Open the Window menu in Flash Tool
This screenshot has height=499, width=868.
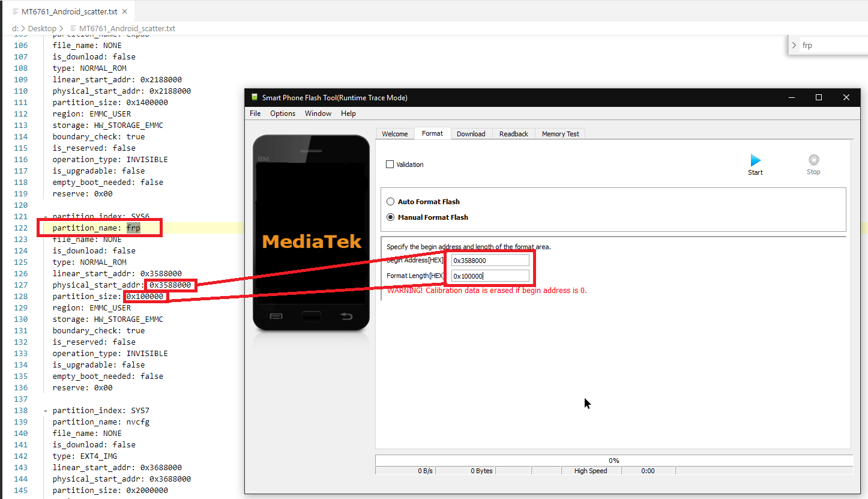click(318, 113)
